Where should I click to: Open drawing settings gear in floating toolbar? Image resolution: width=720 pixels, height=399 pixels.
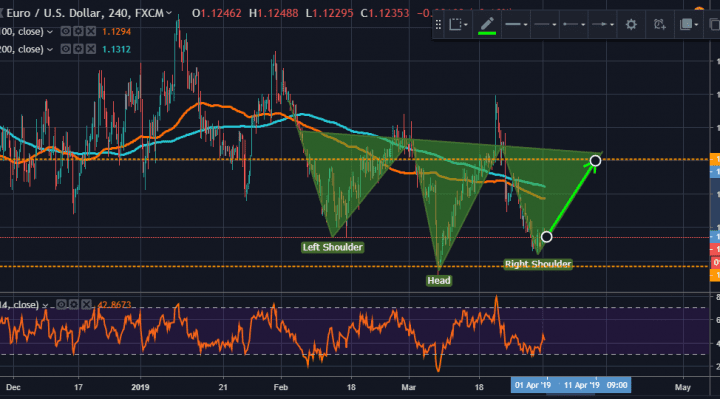pos(631,24)
